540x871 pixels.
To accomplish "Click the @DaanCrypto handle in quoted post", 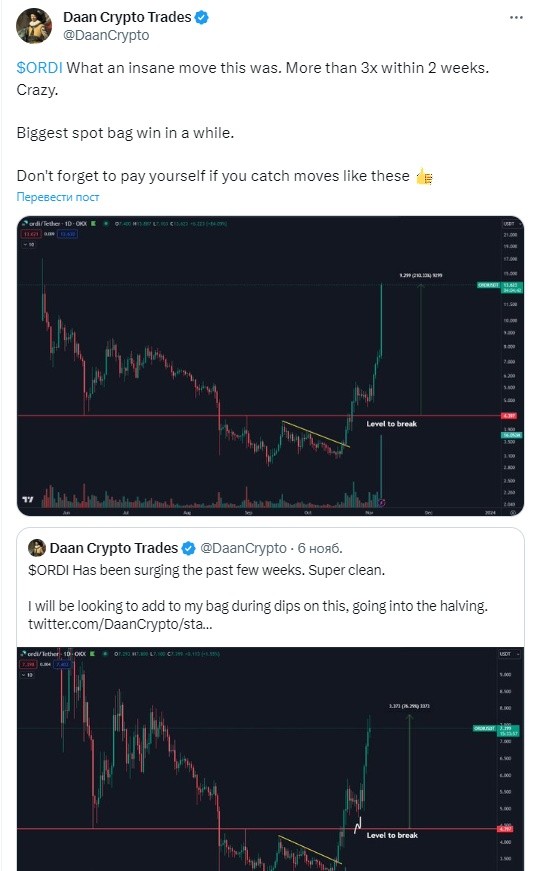I will point(243,548).
